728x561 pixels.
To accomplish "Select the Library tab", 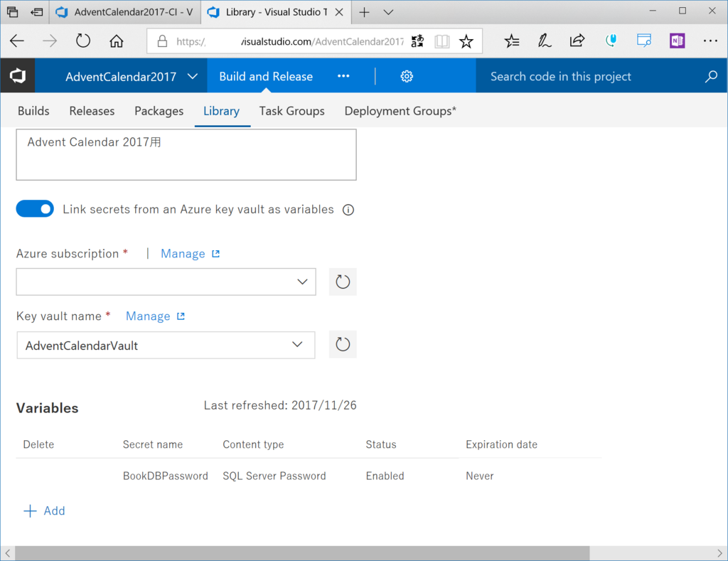I will pos(222,111).
